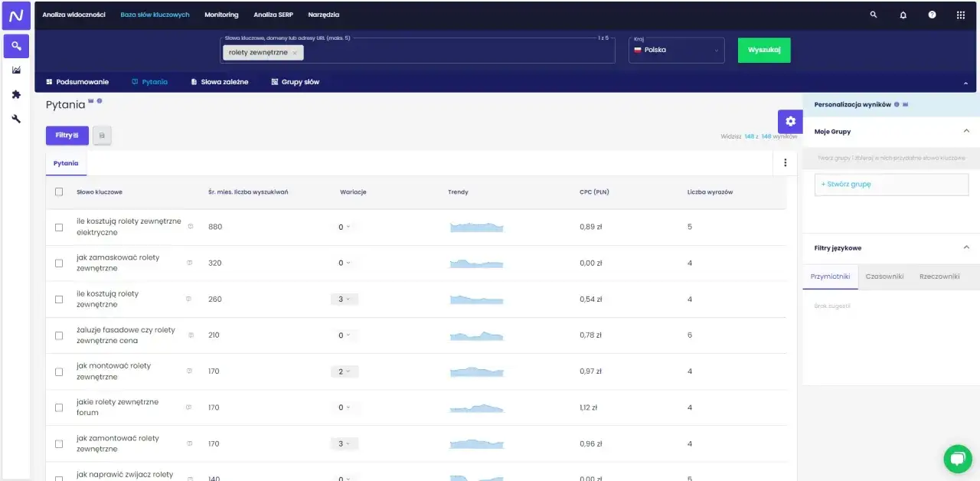Collapse the Moje Grupy section
The height and width of the screenshot is (481, 980).
coord(966,131)
